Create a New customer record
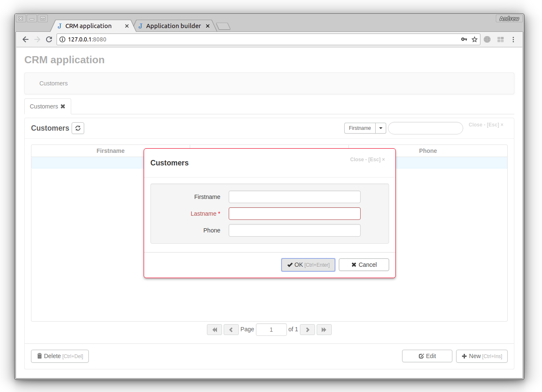542x392 pixels. 482,356
